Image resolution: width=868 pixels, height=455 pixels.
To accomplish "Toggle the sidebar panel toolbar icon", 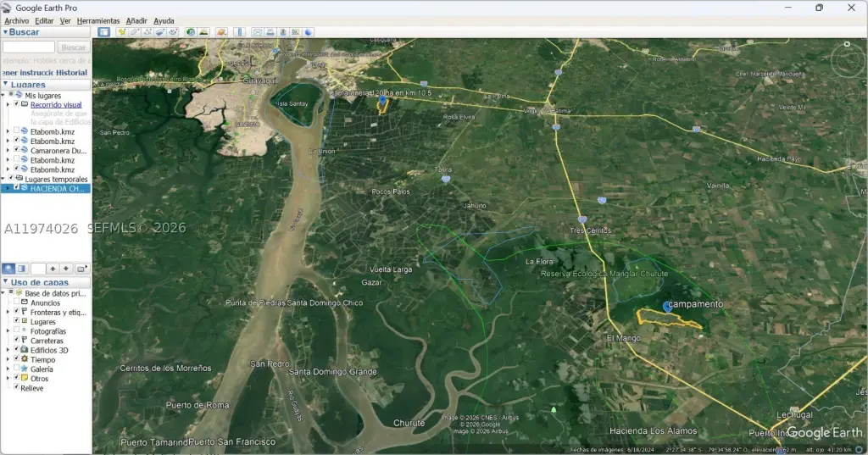I will point(103,32).
